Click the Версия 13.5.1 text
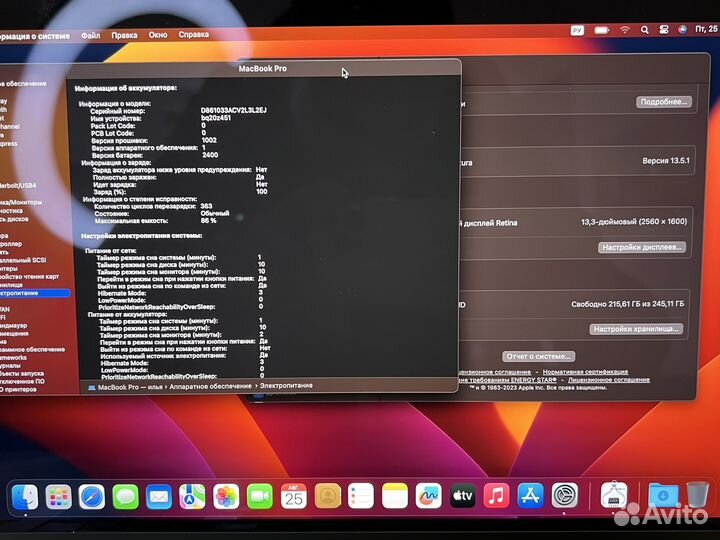The width and height of the screenshot is (720, 540). pyautogui.click(x=666, y=161)
